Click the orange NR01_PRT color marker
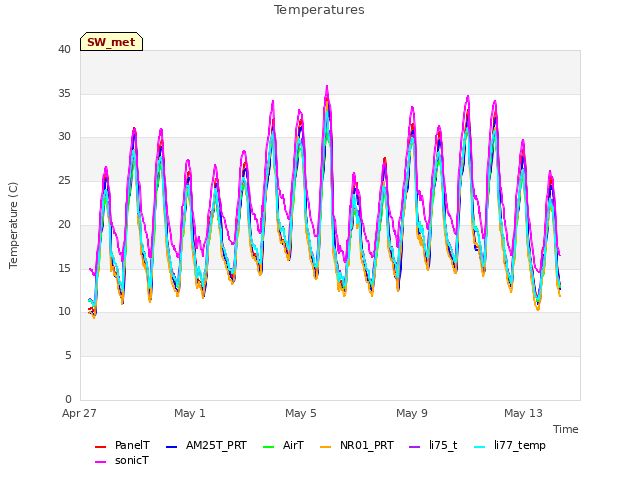This screenshot has height=480, width=640. 325,447
